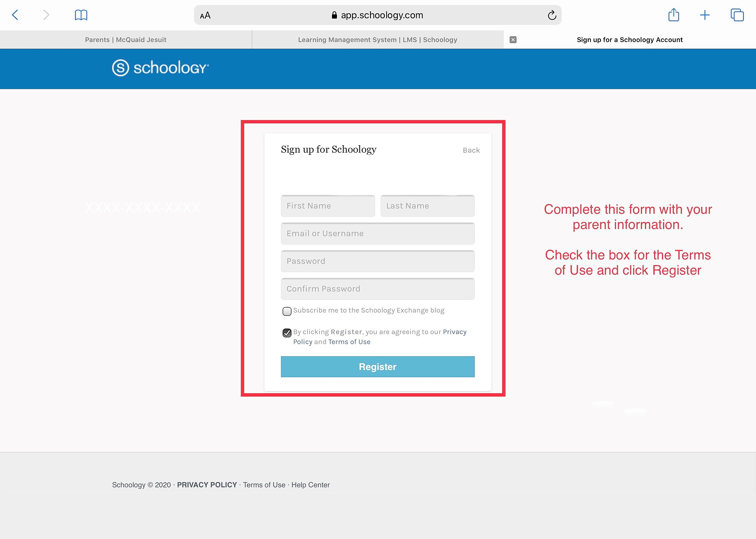Open the Terms of Use link in the form
Screen dimensions: 756x539
[x=349, y=342]
